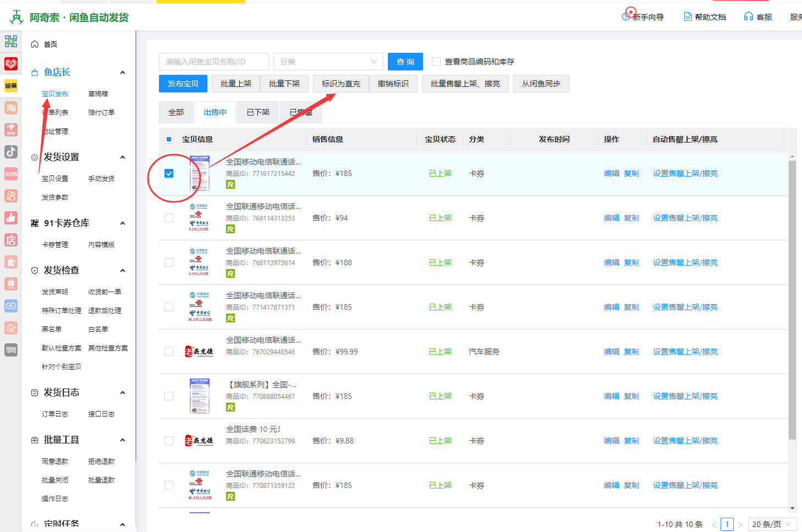Click the 标识为直充 button
The width and height of the screenshot is (802, 532).
pyautogui.click(x=340, y=84)
